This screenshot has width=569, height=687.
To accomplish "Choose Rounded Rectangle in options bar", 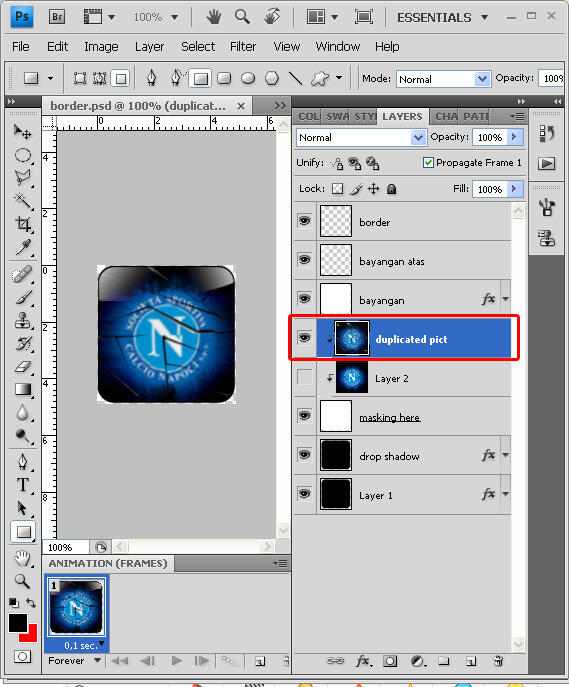I will (x=224, y=78).
